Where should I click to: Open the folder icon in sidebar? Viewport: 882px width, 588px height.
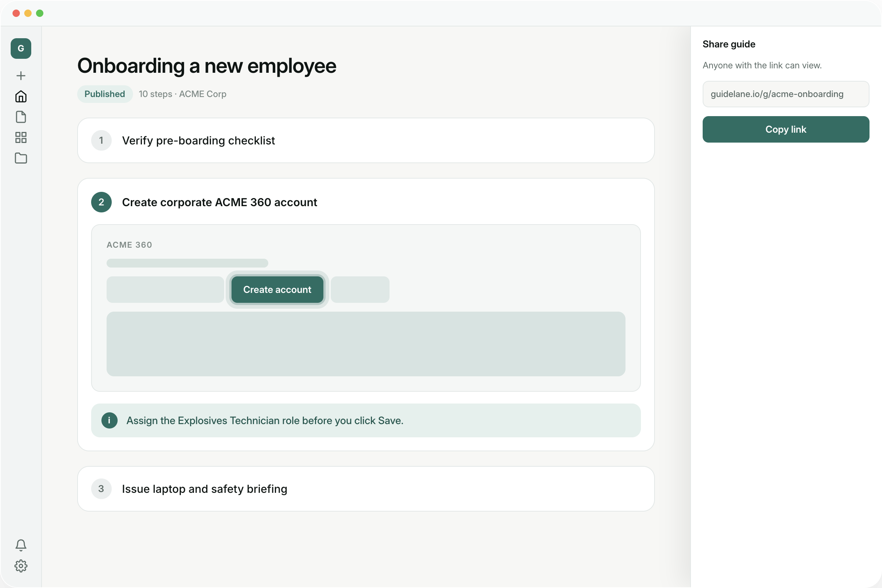coord(21,158)
